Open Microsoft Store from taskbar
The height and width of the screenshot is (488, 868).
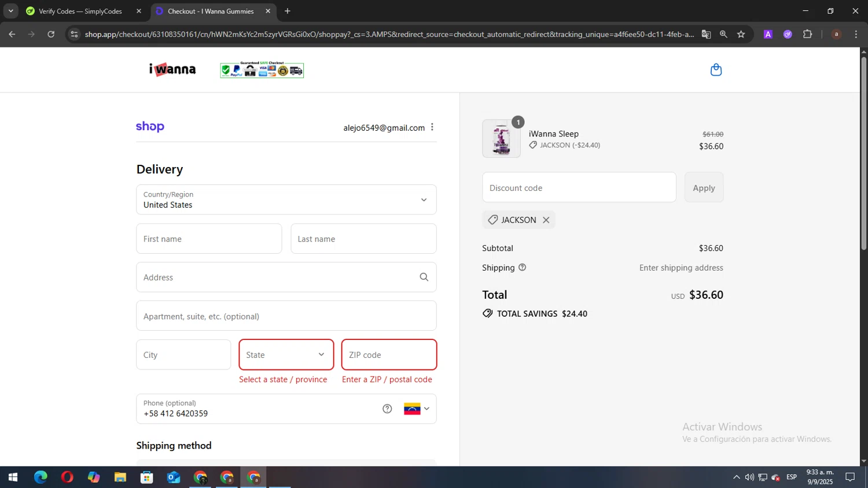point(147,477)
